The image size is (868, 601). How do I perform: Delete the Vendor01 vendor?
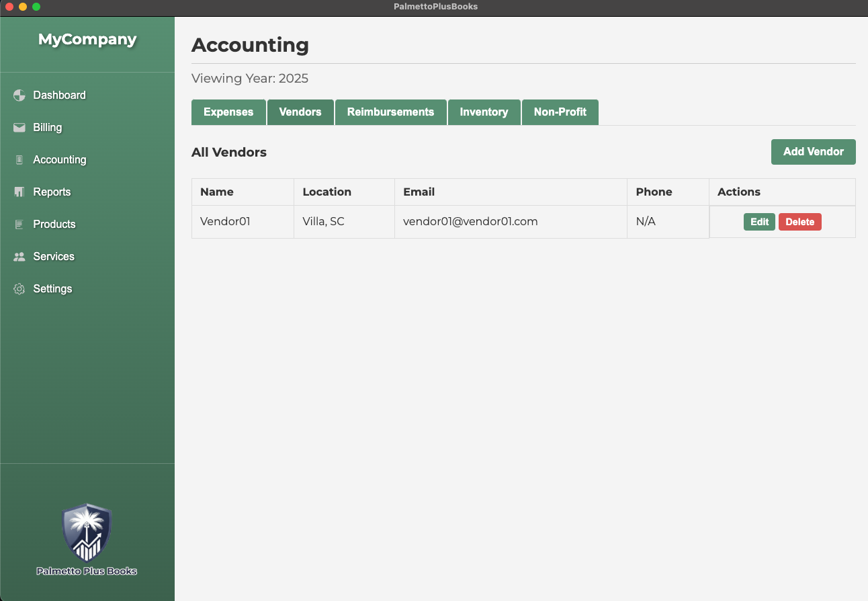pyautogui.click(x=799, y=222)
